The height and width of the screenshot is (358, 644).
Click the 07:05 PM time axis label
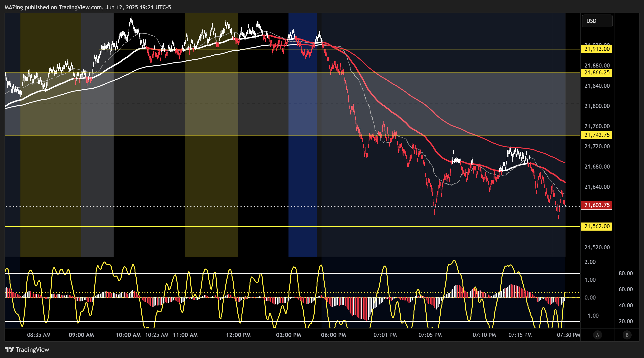[x=430, y=335]
